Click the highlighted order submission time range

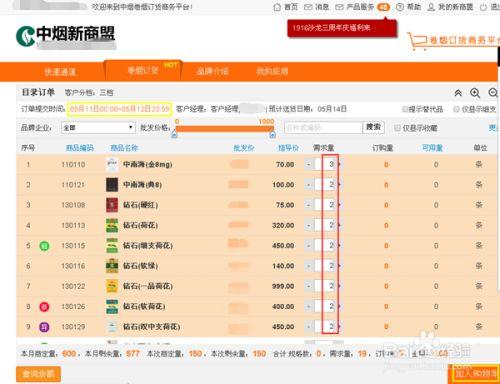[x=119, y=109]
